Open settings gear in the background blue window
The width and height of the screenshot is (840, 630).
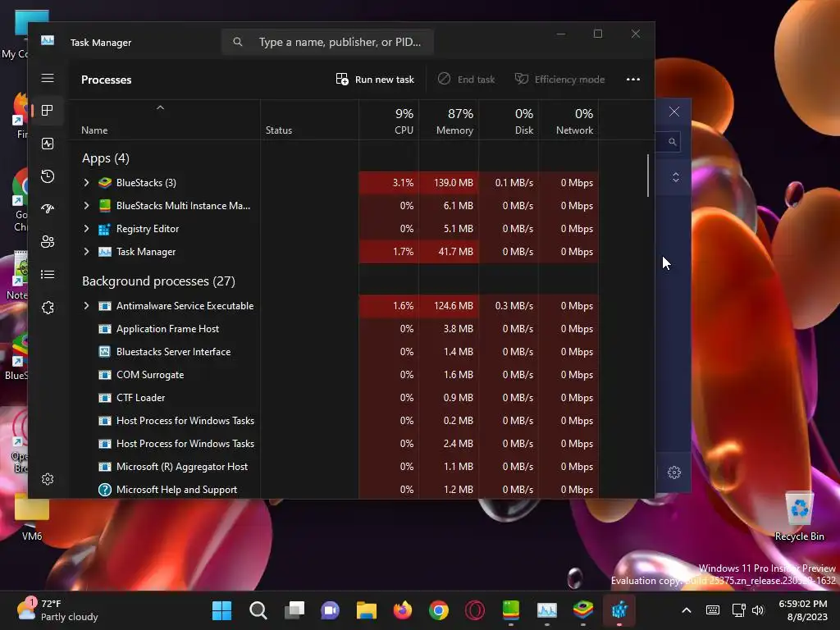[674, 472]
